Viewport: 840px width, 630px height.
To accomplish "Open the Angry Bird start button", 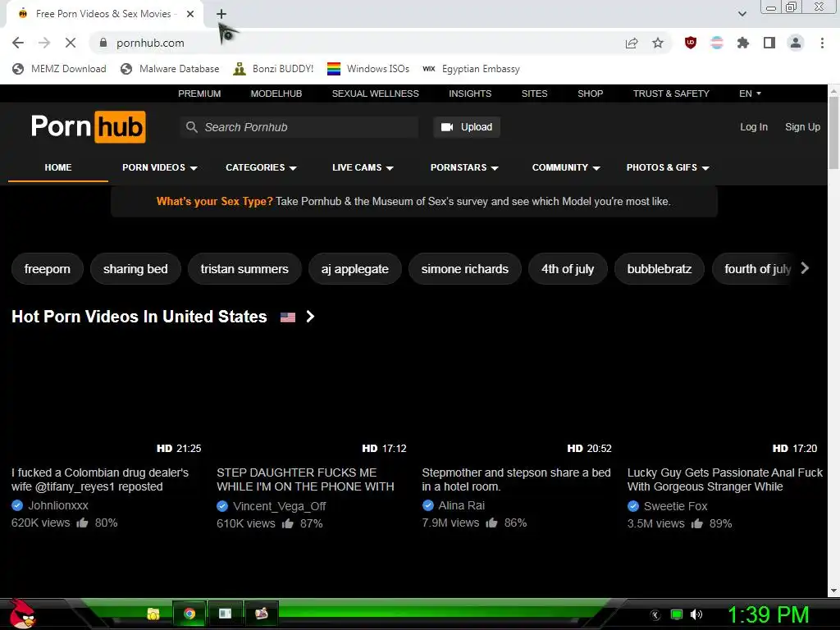I will (x=22, y=614).
